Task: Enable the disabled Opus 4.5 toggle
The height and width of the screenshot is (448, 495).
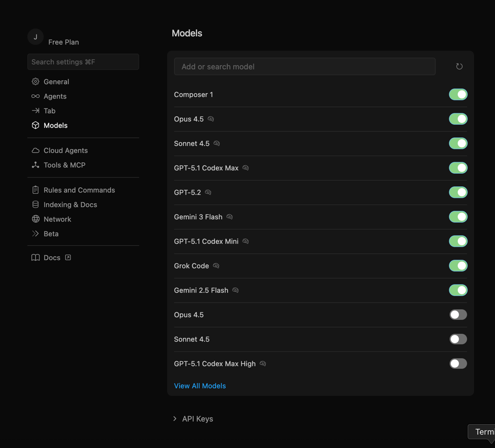Action: tap(458, 314)
